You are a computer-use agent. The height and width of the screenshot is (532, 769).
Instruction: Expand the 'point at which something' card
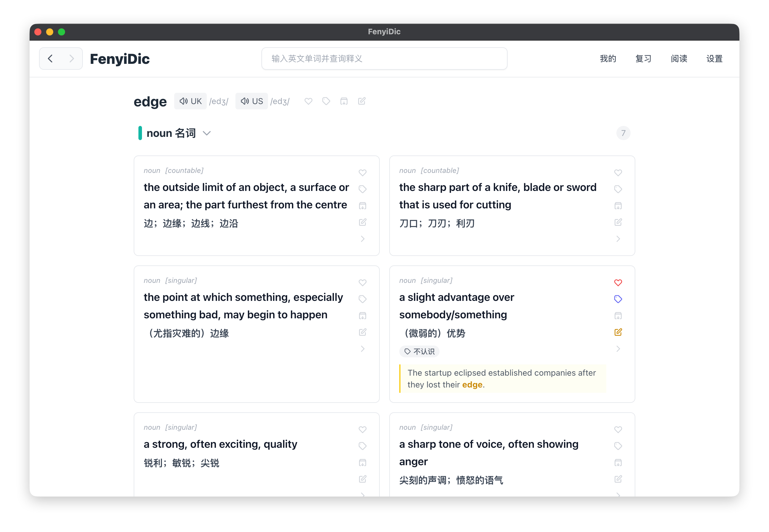(x=363, y=349)
